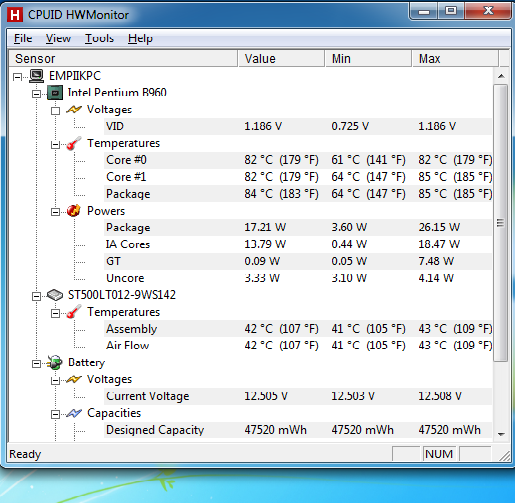This screenshot has height=503, width=515.
Task: Click the 26.15 W max value
Action: point(439,227)
